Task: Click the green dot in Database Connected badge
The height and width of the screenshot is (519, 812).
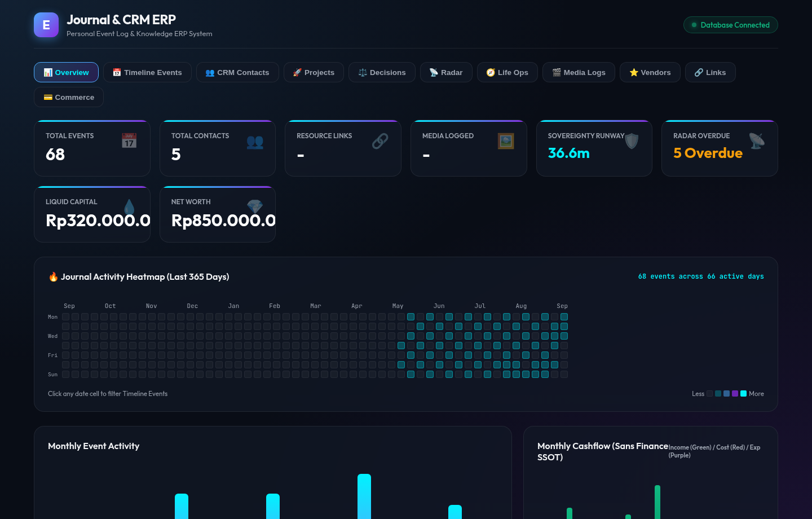Action: 694,25
